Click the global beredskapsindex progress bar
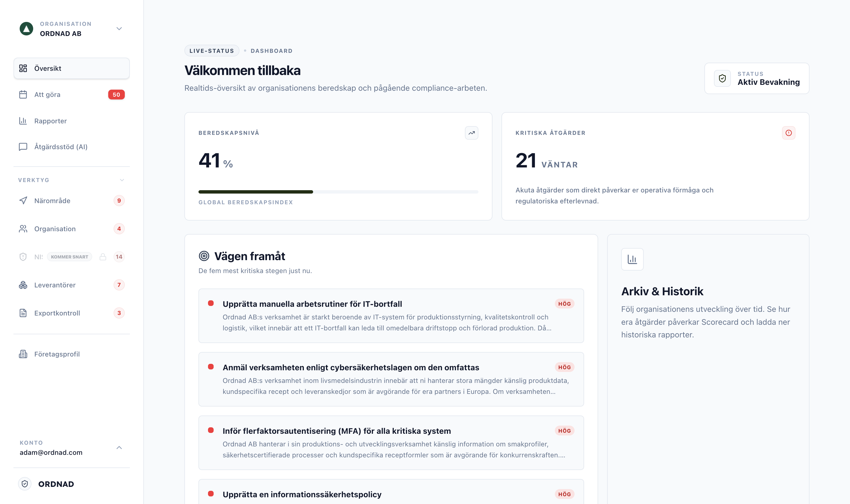The image size is (850, 504). (x=338, y=192)
